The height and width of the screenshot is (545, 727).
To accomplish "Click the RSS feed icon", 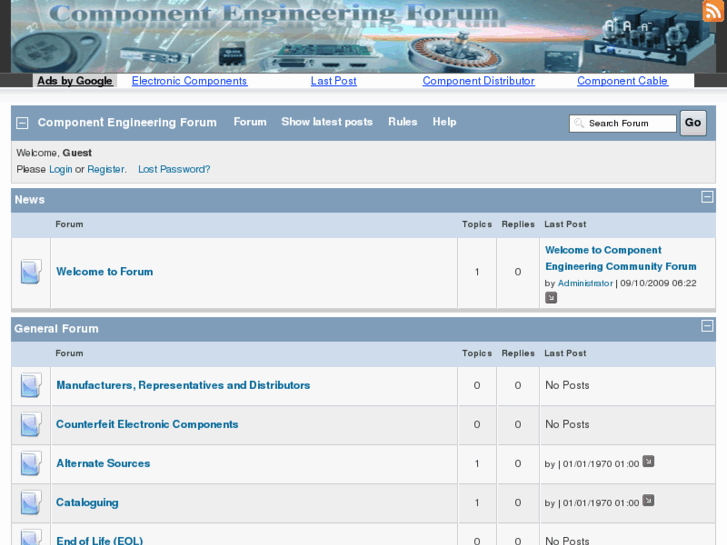I will click(x=712, y=11).
